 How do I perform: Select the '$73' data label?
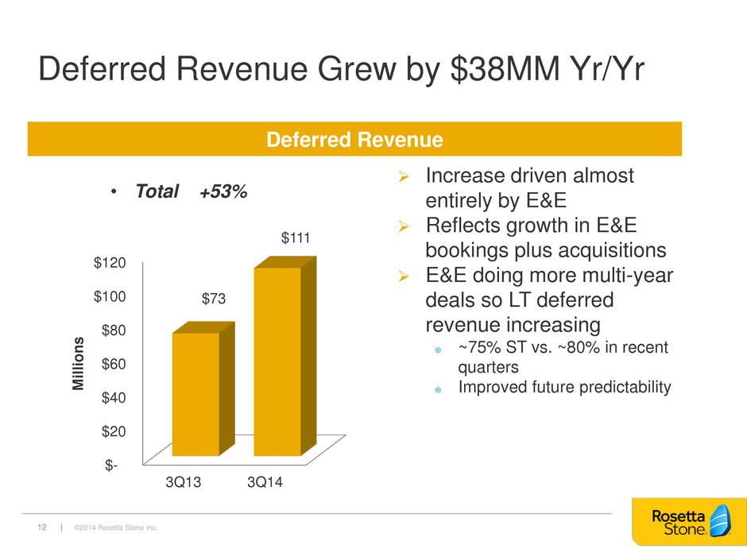click(214, 299)
